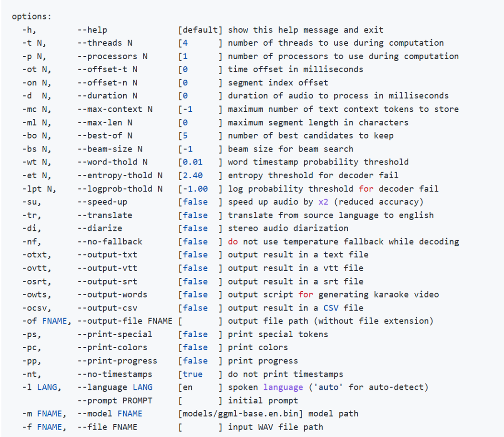Click the -p N short flag
Screen dimensions: 504x437
pos(34,56)
